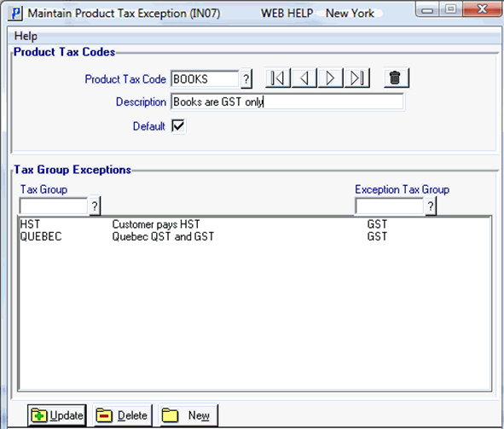This screenshot has width=504, height=429.
Task: Open the Help menu
Action: [x=26, y=36]
